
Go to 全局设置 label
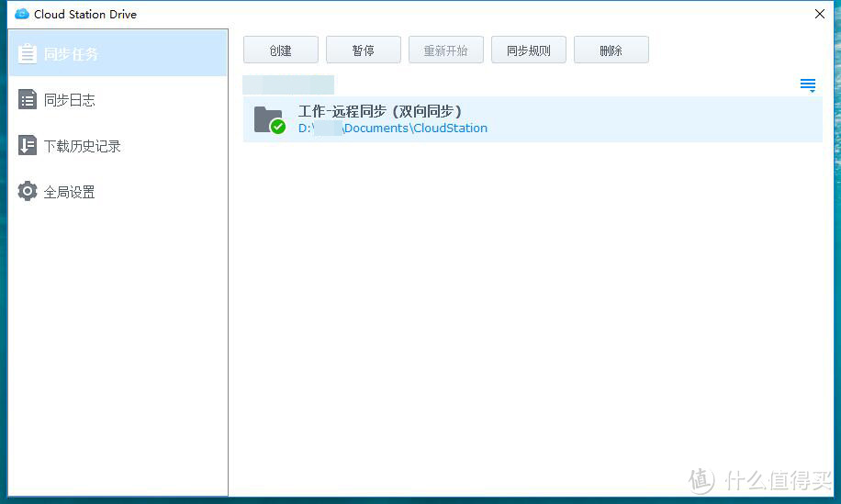69,192
